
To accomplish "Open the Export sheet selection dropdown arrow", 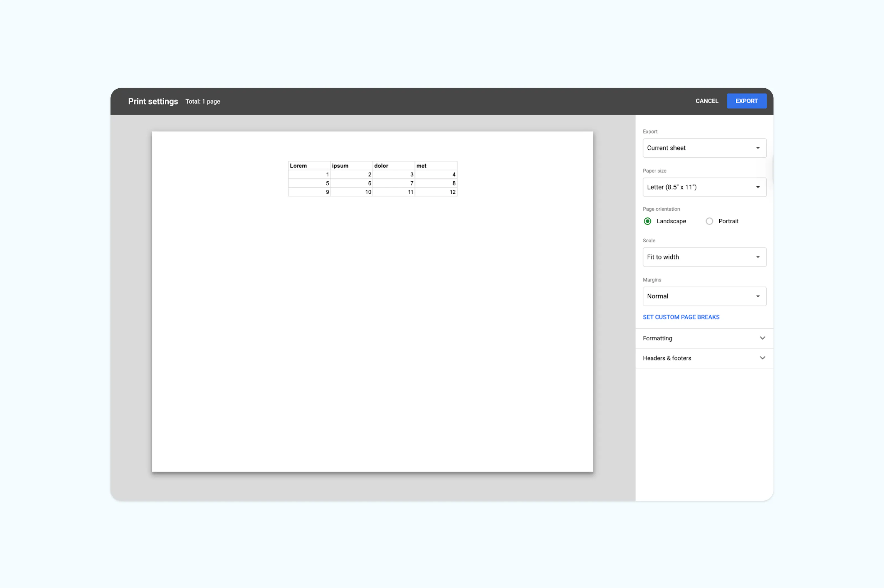I will 757,148.
